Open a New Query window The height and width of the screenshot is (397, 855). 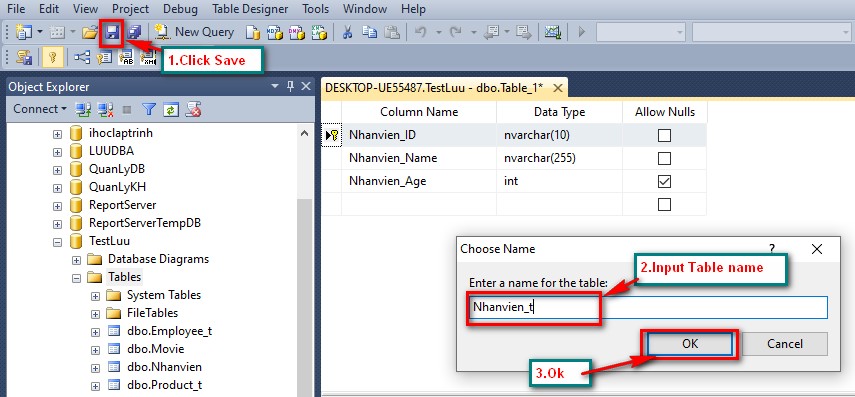pos(194,32)
